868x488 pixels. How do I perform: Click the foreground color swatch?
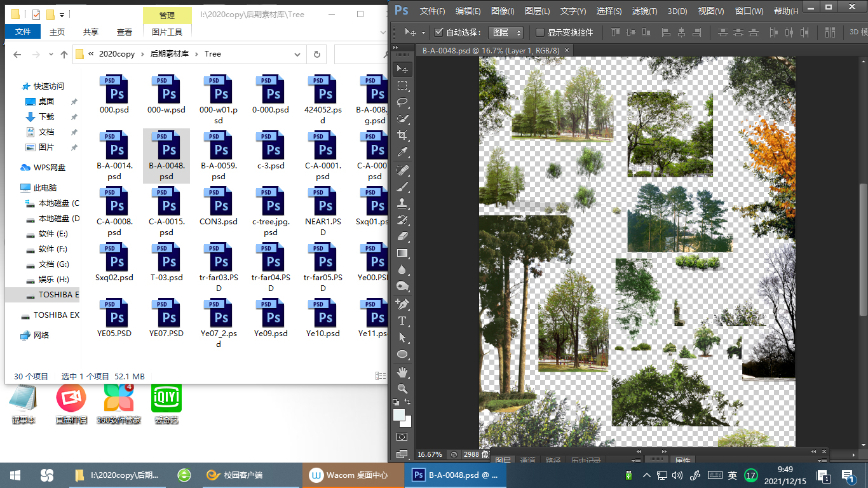click(399, 414)
